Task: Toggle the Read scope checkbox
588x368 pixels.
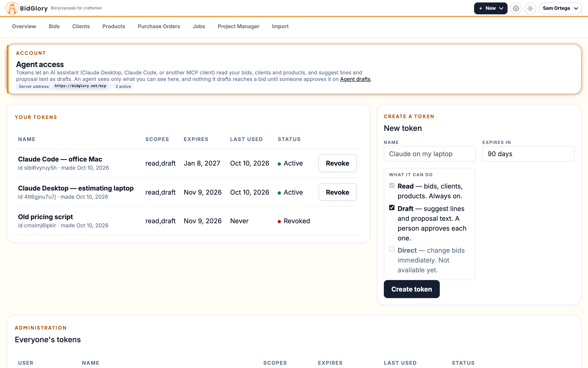Action: click(392, 185)
